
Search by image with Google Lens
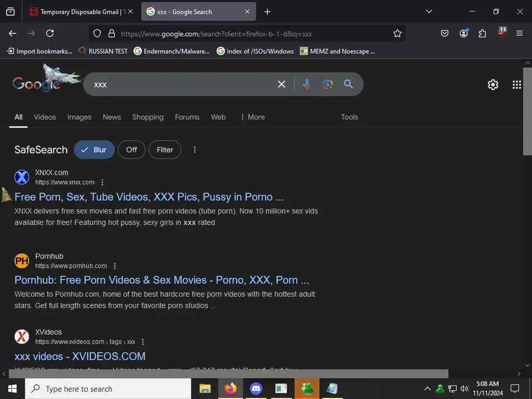click(327, 84)
